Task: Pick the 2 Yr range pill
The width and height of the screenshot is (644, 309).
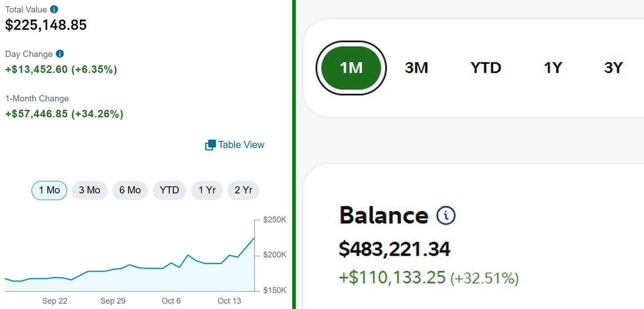Action: coord(243,190)
